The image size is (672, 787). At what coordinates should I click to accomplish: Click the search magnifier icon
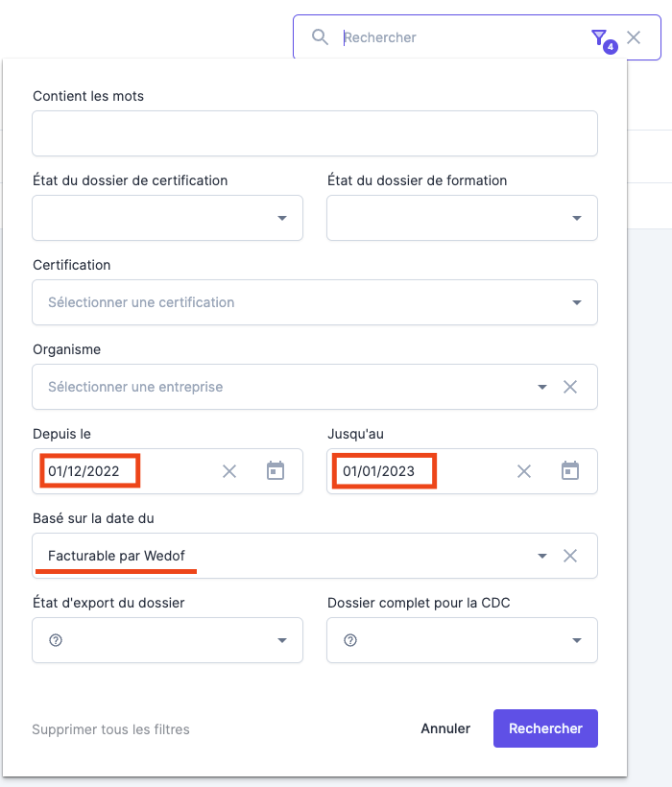[321, 37]
